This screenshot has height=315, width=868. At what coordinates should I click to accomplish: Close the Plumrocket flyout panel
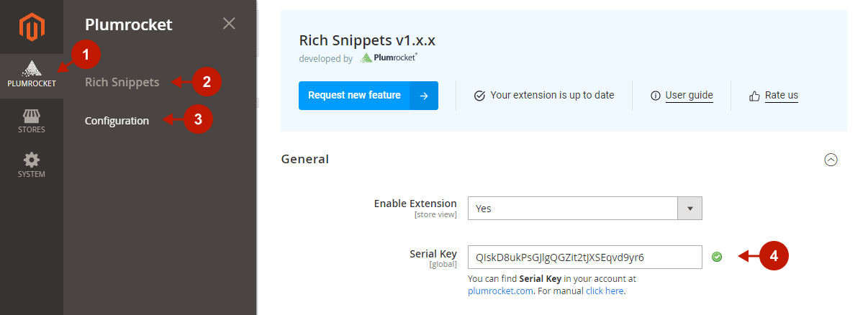(x=229, y=23)
